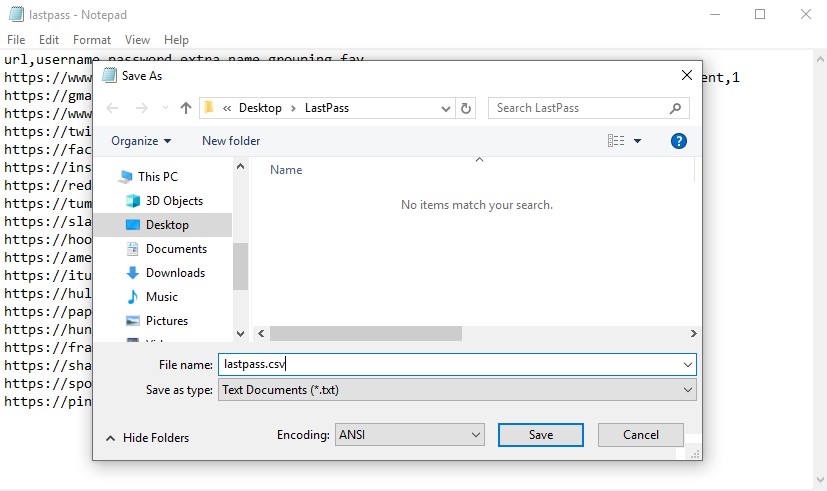
Task: Create a New folder
Action: pos(231,141)
